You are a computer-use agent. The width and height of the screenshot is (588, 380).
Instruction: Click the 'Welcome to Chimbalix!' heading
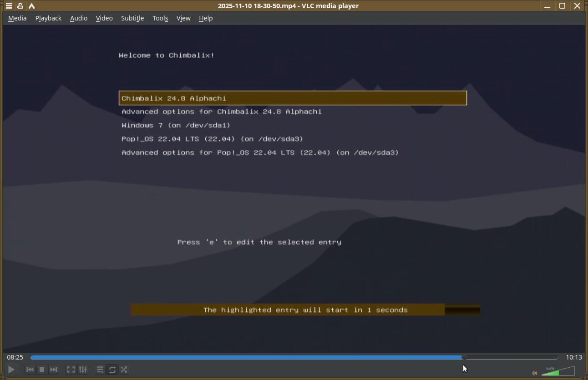pos(167,56)
